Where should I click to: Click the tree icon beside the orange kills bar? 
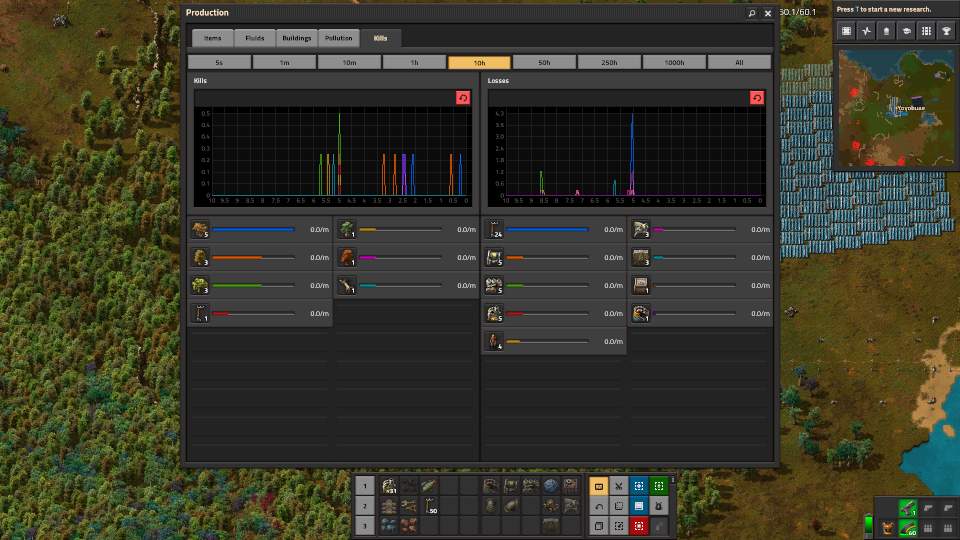click(x=200, y=257)
